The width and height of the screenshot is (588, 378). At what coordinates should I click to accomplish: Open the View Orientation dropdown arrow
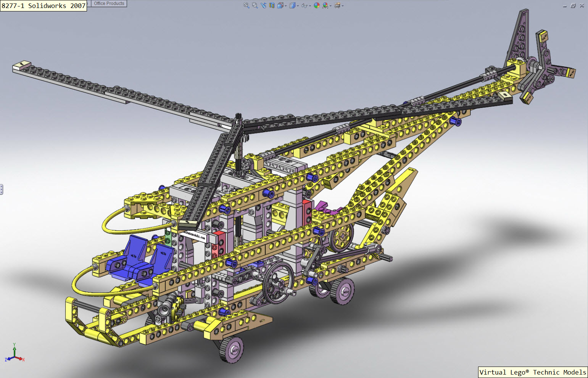point(286,6)
